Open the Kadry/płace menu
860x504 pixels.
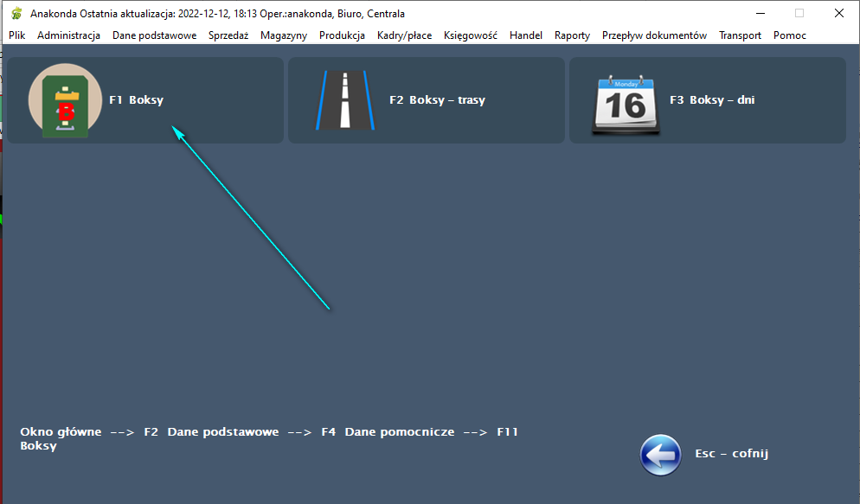coord(404,35)
